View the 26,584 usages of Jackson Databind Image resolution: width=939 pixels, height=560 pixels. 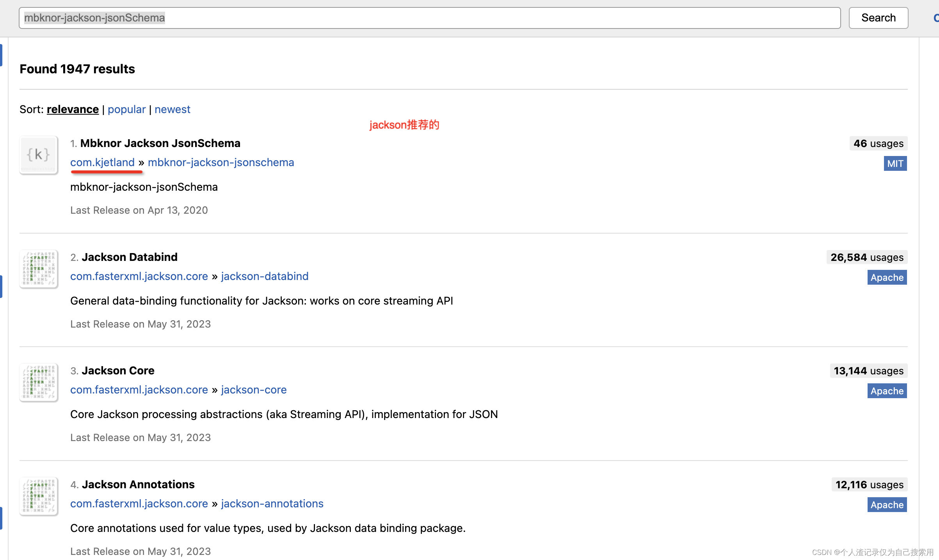tap(867, 257)
